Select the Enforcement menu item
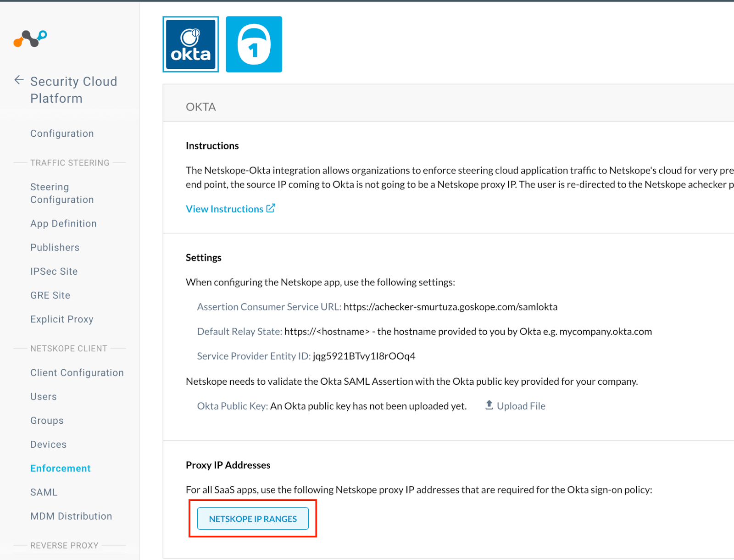The width and height of the screenshot is (734, 560). click(61, 468)
